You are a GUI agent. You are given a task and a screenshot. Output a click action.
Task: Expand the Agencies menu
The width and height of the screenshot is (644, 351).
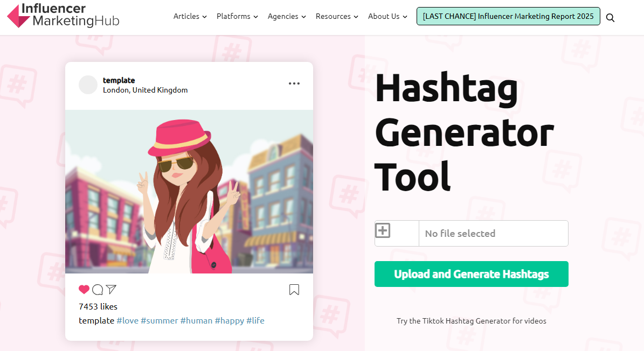coord(287,16)
